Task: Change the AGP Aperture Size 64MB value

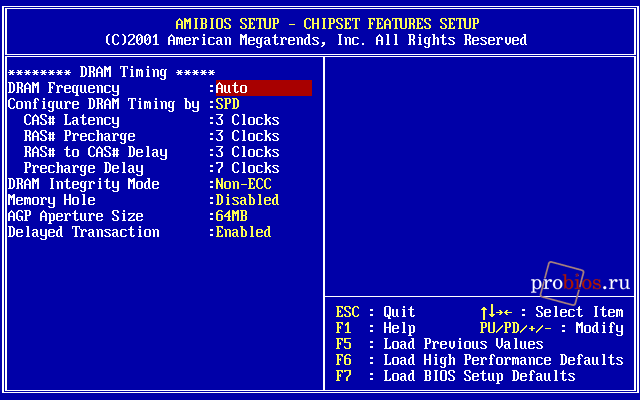Action: tap(231, 216)
